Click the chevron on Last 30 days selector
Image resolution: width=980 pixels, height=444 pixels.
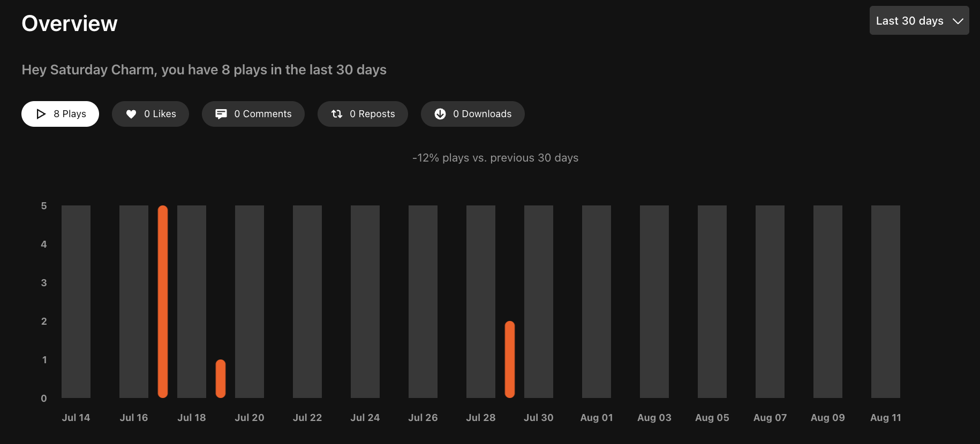959,20
